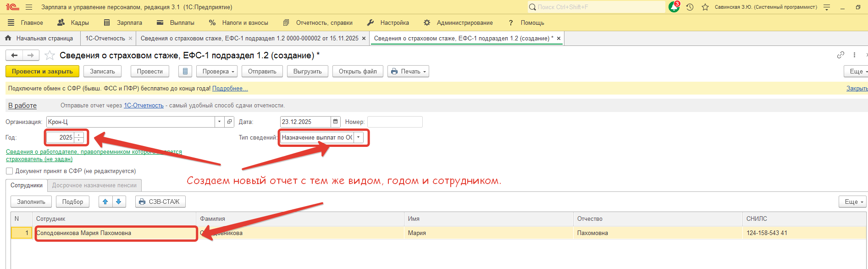Viewport: 868px width, 269px height.
Task: Expand the Организация dropdown list
Action: tap(219, 122)
